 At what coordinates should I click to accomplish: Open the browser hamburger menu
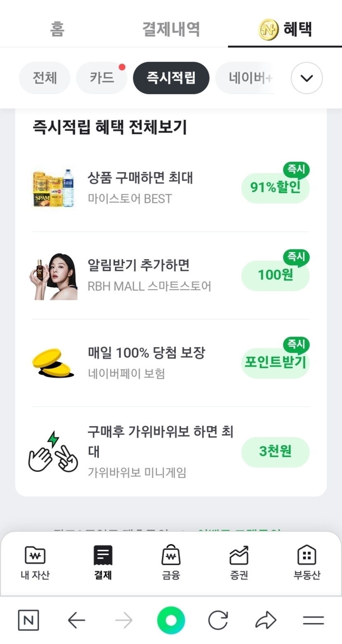coord(313,620)
